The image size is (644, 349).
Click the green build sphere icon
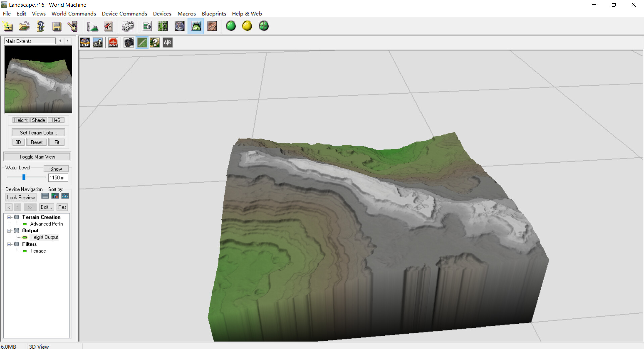pyautogui.click(x=231, y=26)
